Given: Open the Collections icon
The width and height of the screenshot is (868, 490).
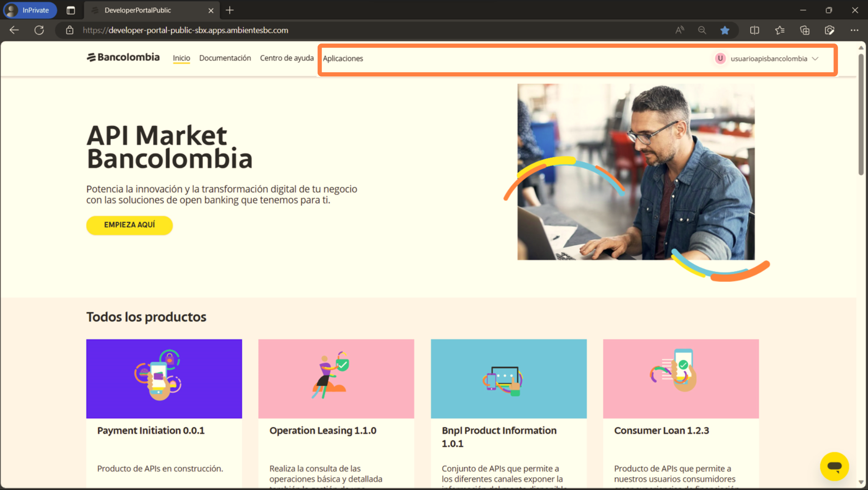Looking at the screenshot, I should click(x=805, y=30).
